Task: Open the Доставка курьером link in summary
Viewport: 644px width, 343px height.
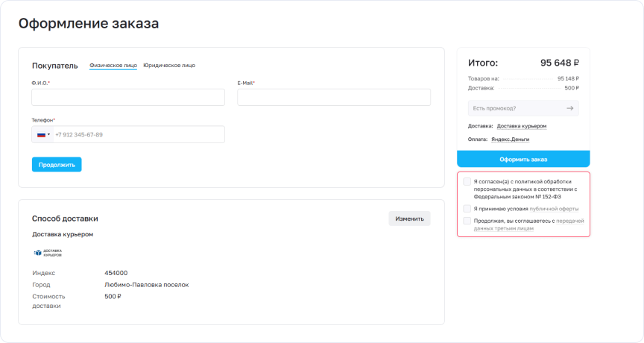Action: click(x=521, y=126)
